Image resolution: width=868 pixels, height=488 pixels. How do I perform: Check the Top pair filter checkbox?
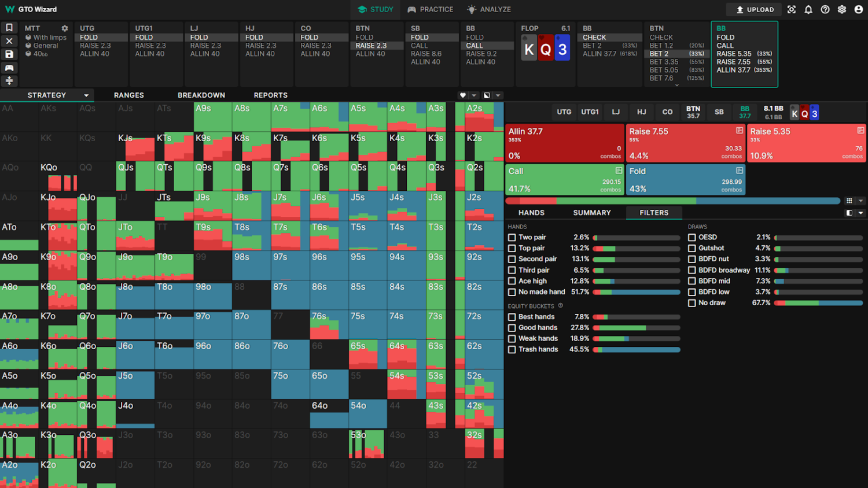[x=512, y=248]
